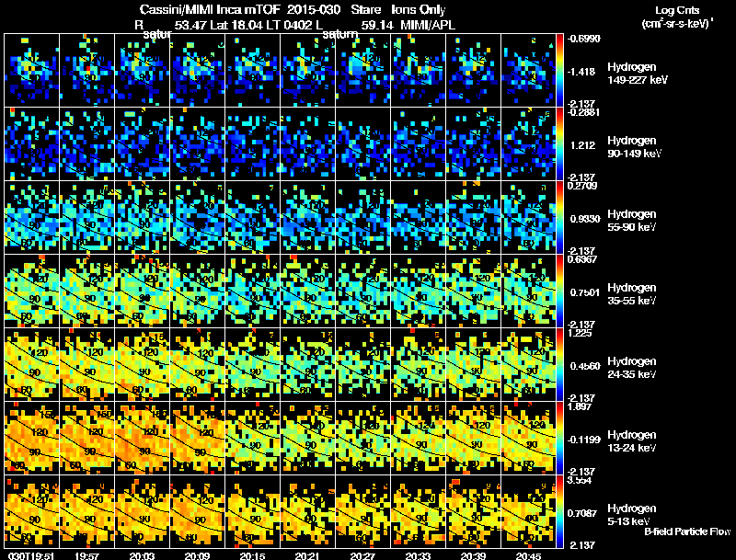The width and height of the screenshot is (736, 560).
Task: Click the 20:21 time label
Action: 307,555
